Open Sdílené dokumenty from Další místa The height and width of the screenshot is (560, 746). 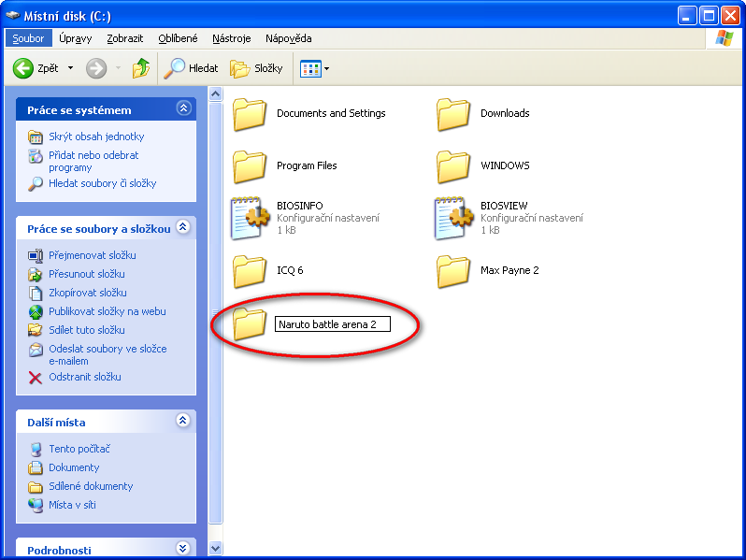(91, 486)
